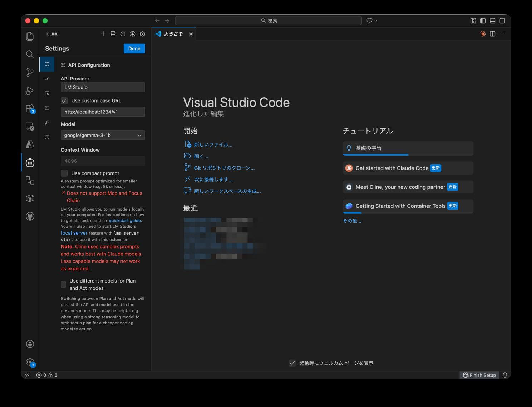Open the Explorer view in activity bar
This screenshot has height=407, width=532.
pos(30,36)
